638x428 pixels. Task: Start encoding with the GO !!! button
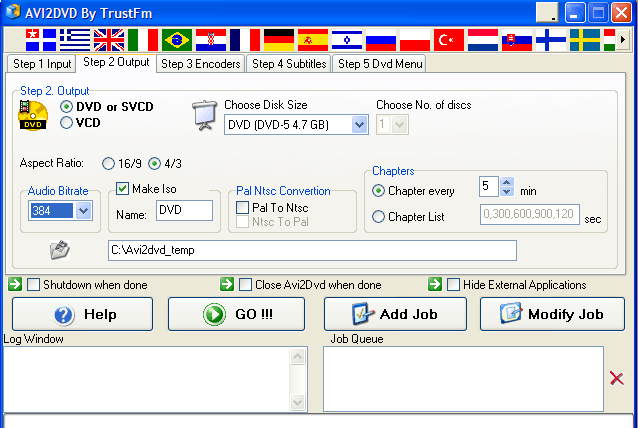(236, 314)
